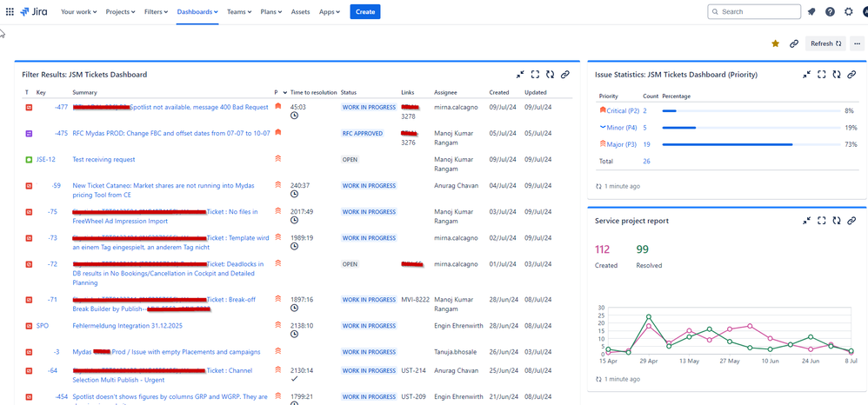
Task: Open Fehlermeldung Integration 31.12.2025 issue
Action: (x=127, y=326)
